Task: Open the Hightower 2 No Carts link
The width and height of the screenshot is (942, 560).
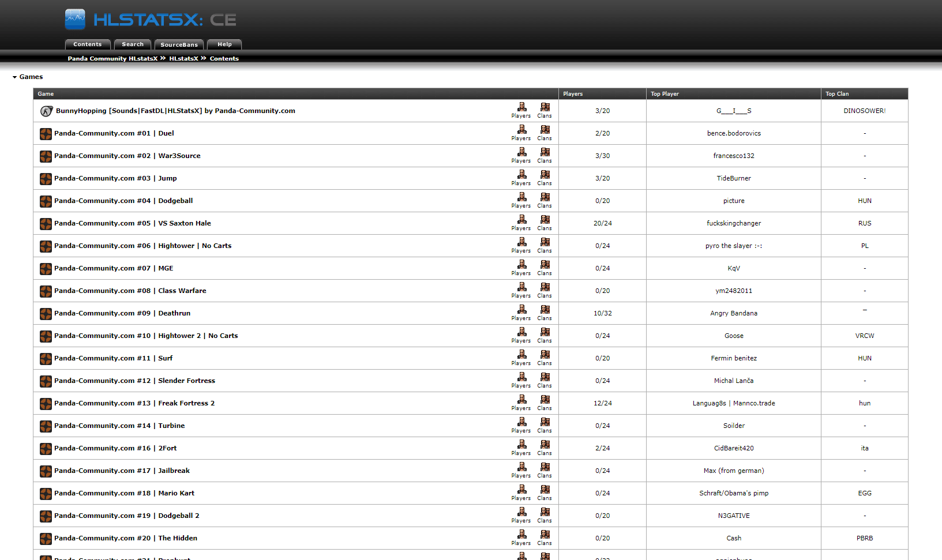Action: 146,336
